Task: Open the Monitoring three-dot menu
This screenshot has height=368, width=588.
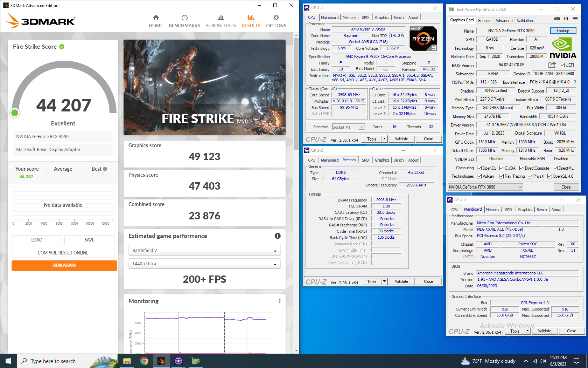Action: 280,301
